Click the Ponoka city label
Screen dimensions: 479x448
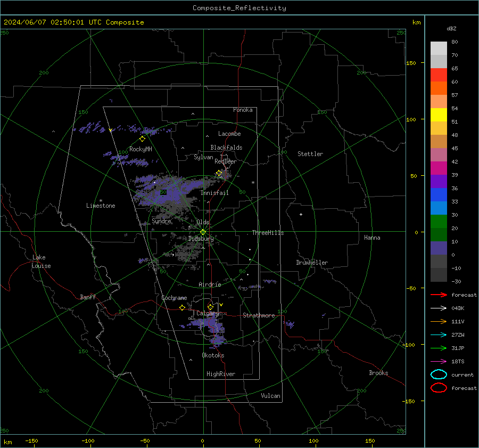coord(243,110)
